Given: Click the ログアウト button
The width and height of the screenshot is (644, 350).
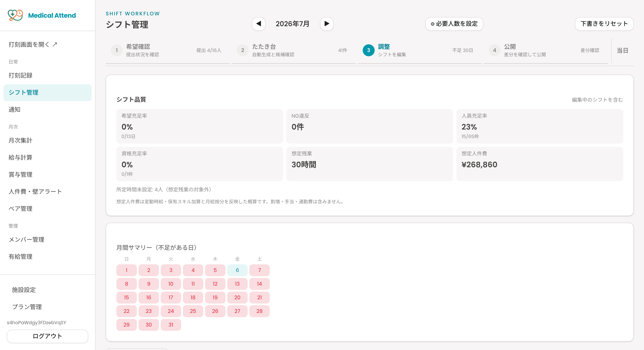Looking at the screenshot, I should tap(48, 336).
